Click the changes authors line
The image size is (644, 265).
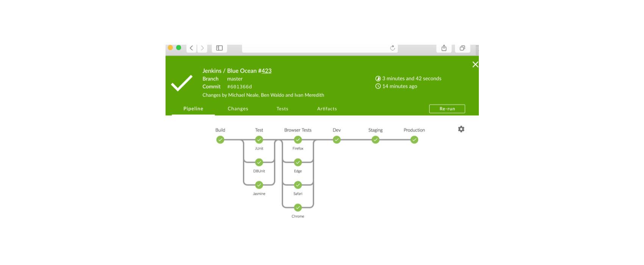click(263, 95)
